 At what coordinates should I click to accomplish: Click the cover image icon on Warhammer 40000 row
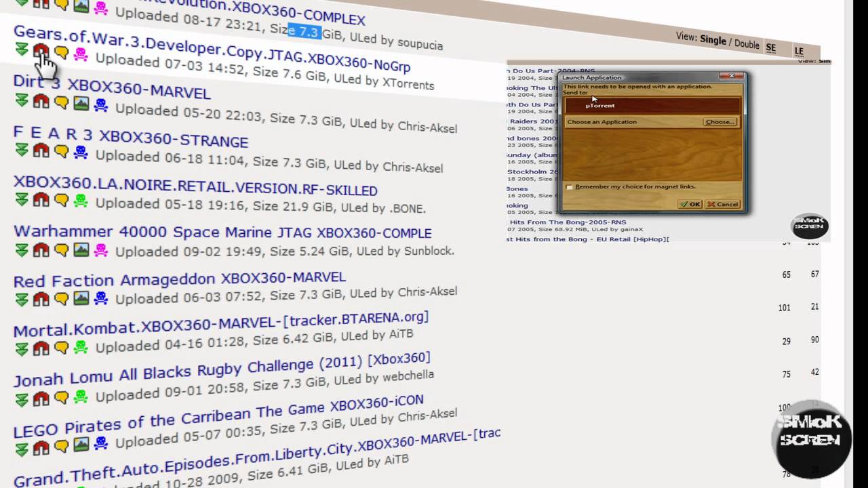(x=81, y=250)
